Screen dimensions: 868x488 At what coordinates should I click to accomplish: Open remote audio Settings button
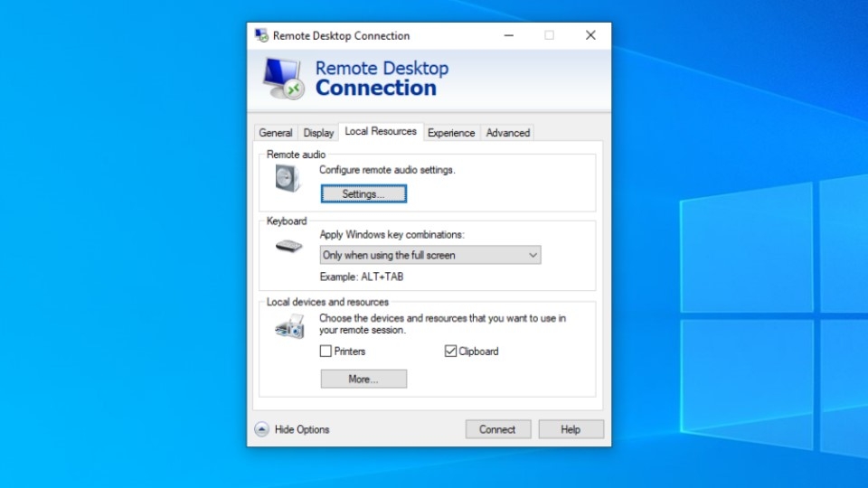pos(363,193)
